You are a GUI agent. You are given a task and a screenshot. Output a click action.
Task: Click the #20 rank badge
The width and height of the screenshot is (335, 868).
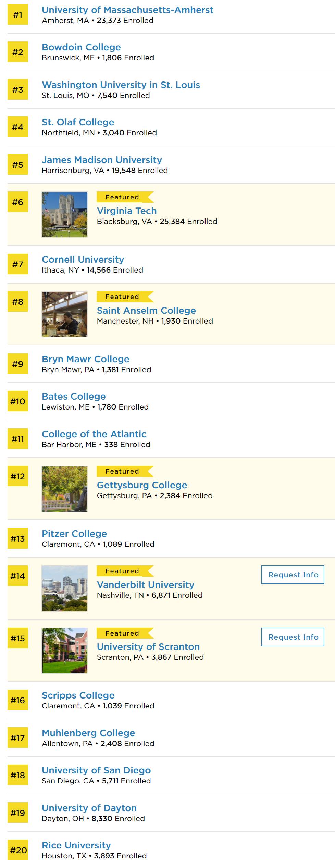pyautogui.click(x=18, y=850)
